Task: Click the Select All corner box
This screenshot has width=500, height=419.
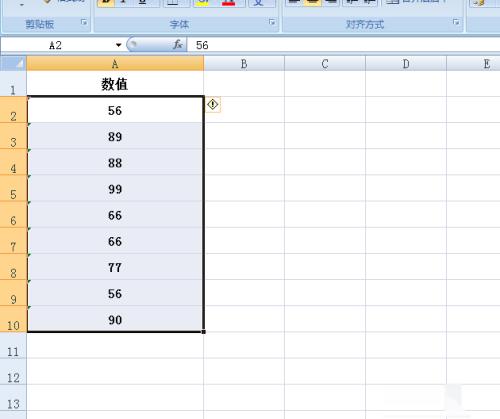Action: (x=13, y=63)
